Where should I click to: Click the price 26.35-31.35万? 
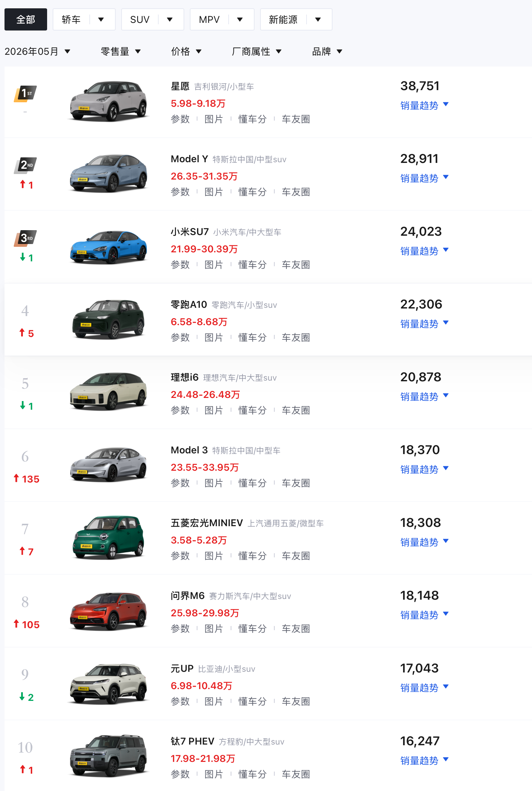point(204,176)
